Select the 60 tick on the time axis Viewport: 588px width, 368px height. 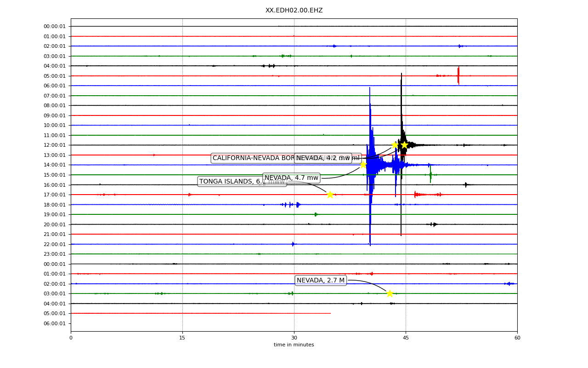pyautogui.click(x=517, y=338)
